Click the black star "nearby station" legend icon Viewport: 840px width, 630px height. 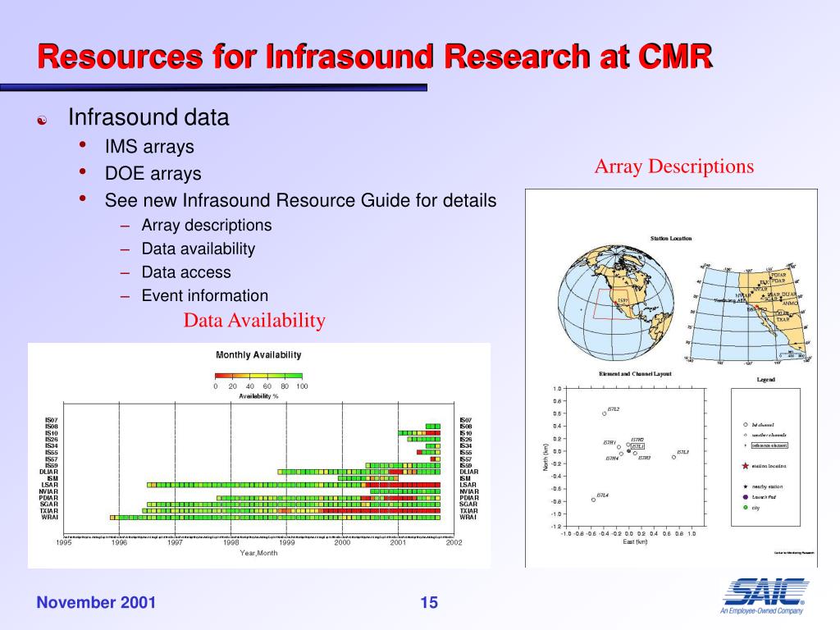pyautogui.click(x=745, y=486)
